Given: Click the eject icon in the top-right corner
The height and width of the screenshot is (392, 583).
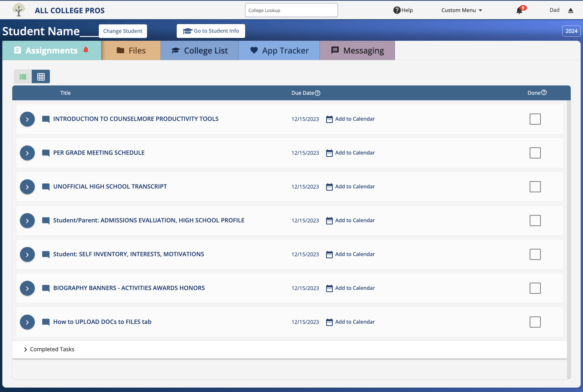Looking at the screenshot, I should point(571,10).
